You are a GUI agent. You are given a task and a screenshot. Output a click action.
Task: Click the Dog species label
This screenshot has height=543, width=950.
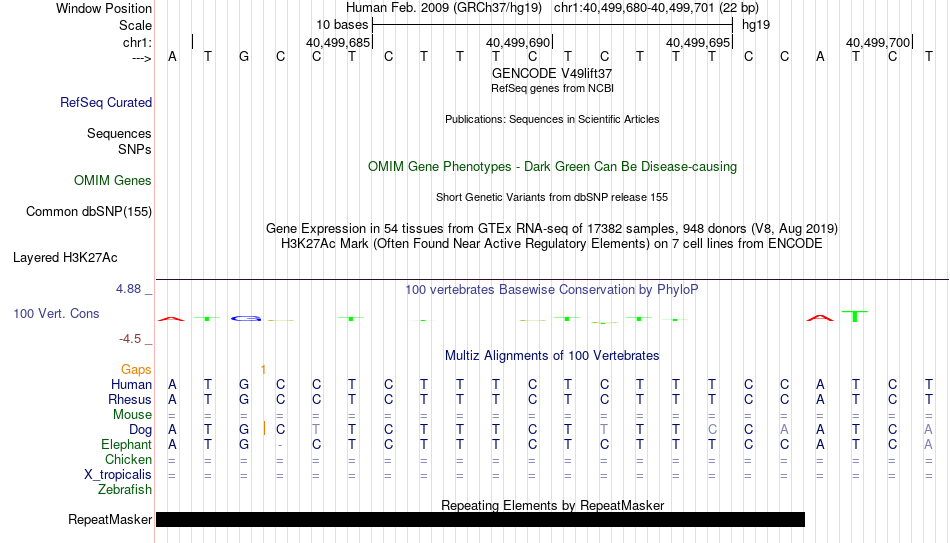pyautogui.click(x=140, y=430)
